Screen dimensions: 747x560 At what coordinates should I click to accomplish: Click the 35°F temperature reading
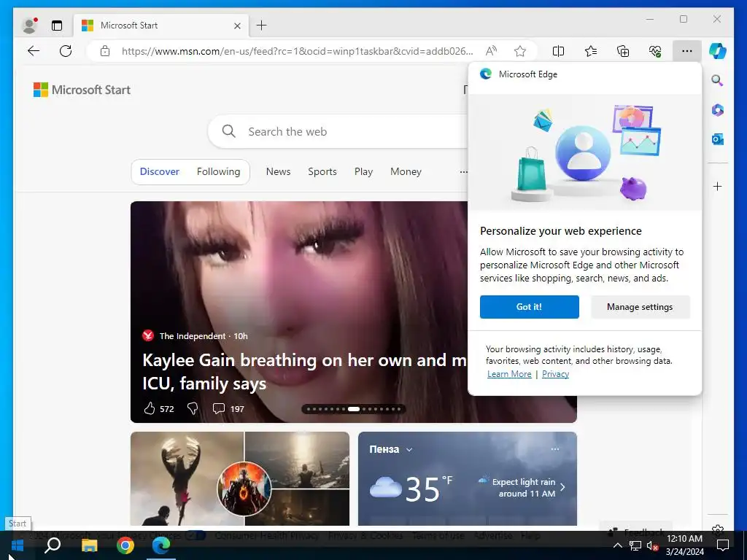tap(429, 488)
